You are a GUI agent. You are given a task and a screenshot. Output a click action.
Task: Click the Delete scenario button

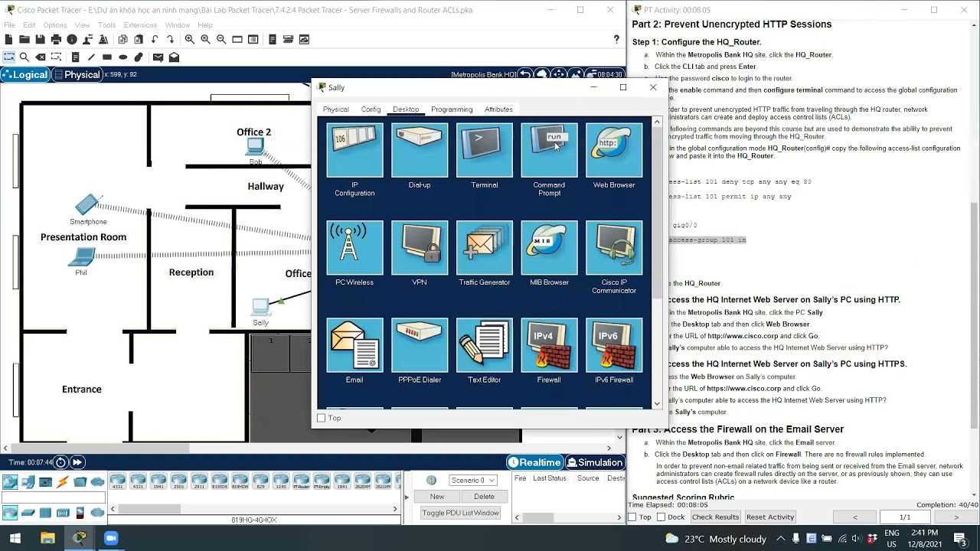tap(484, 497)
